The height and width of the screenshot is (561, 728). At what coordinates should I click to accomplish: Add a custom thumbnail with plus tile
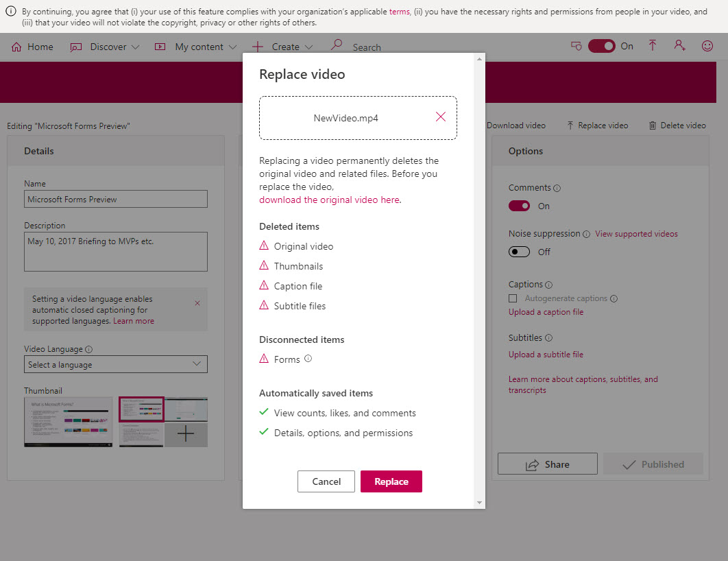(x=186, y=434)
